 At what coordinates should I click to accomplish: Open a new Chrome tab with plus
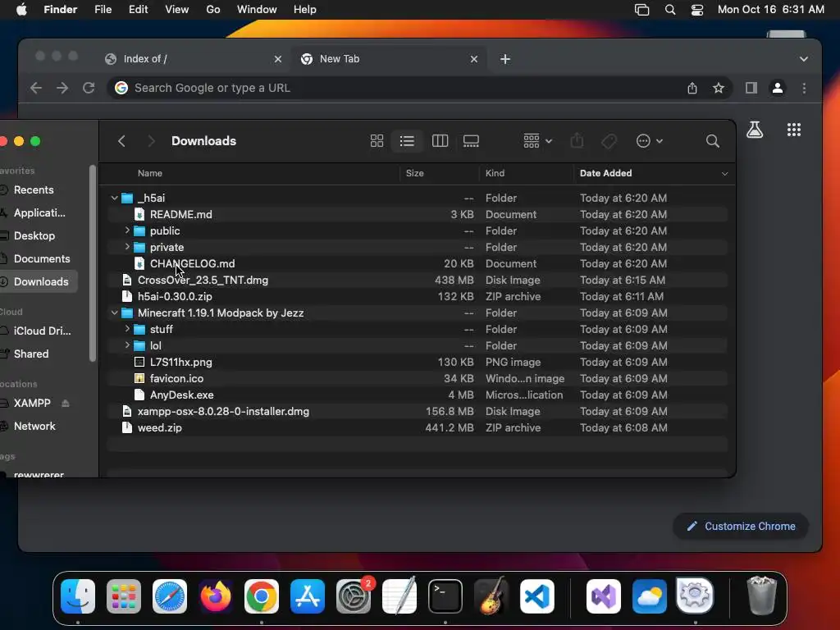505,59
